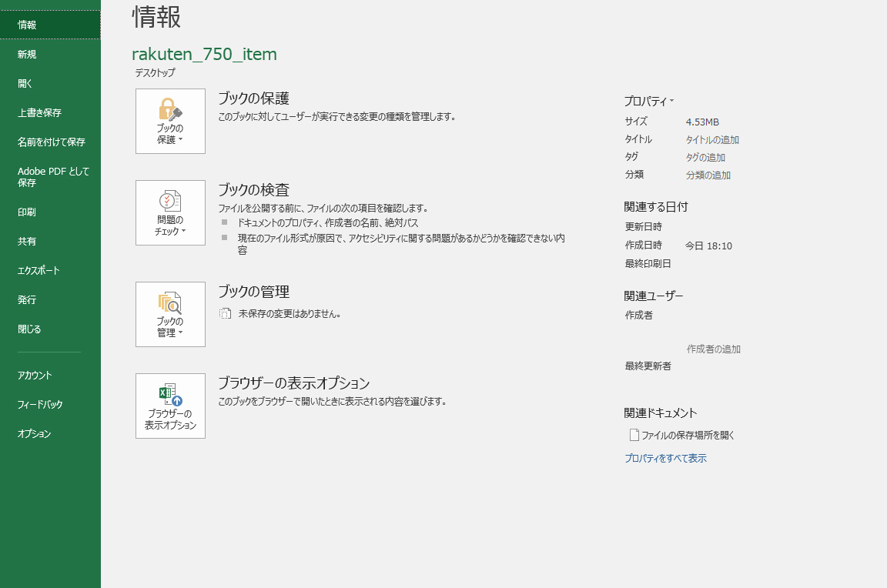The height and width of the screenshot is (588, 887).
Task: Choose 閉じる in the sidebar
Action: click(x=50, y=329)
